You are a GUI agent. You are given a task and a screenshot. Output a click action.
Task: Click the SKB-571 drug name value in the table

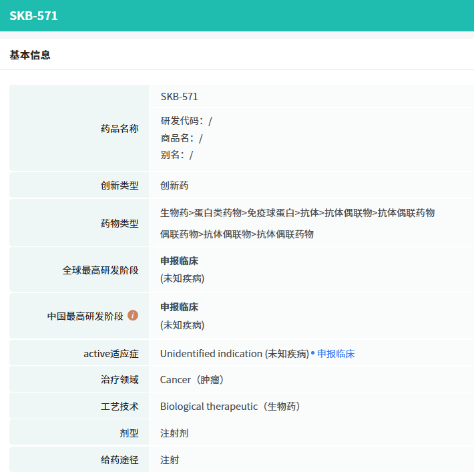click(x=179, y=96)
